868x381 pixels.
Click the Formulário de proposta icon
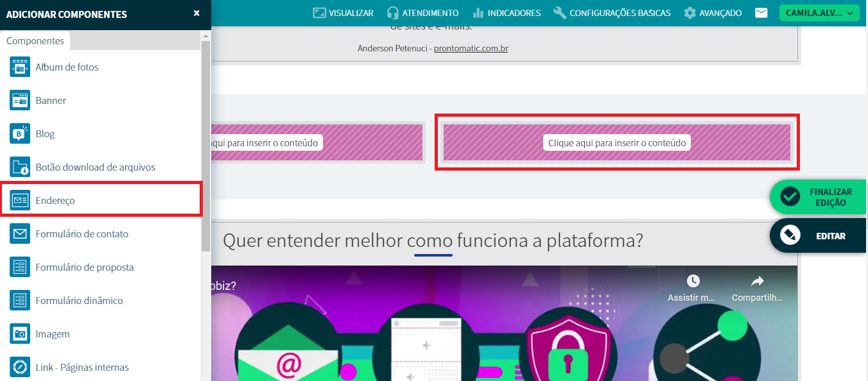(x=20, y=267)
